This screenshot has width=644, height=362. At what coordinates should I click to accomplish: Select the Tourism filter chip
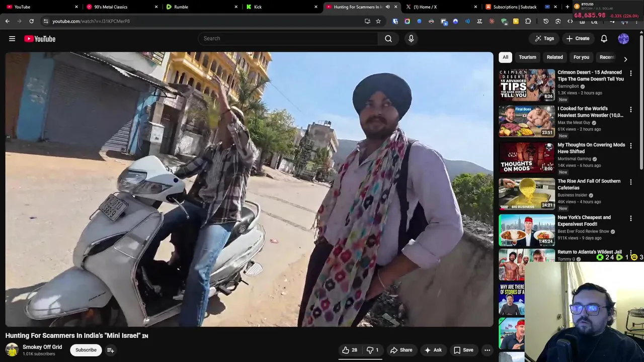click(527, 57)
